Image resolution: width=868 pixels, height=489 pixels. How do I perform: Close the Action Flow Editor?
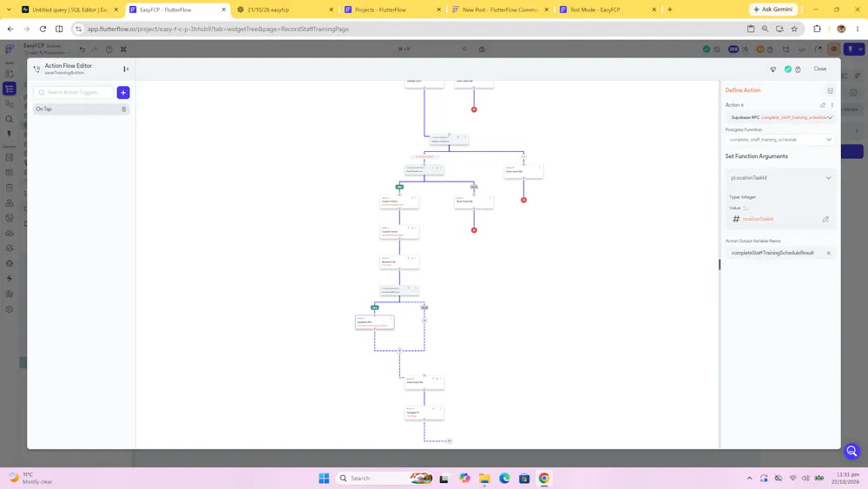point(820,69)
